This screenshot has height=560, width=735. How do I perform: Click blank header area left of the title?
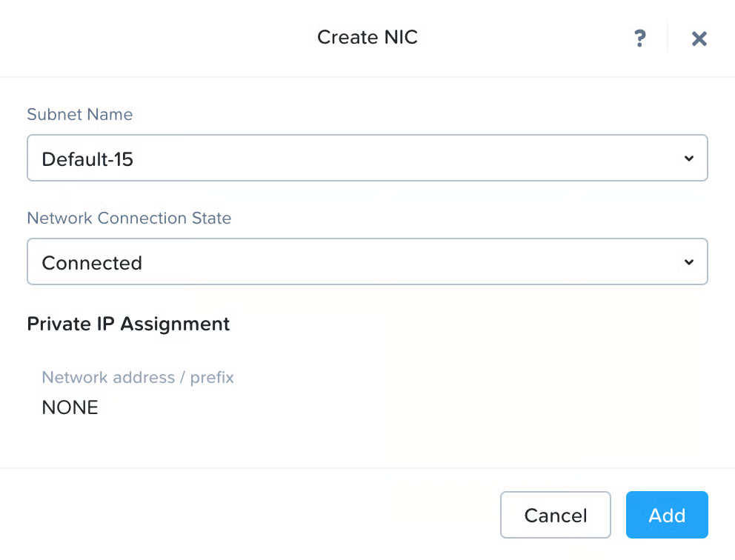pyautogui.click(x=148, y=37)
